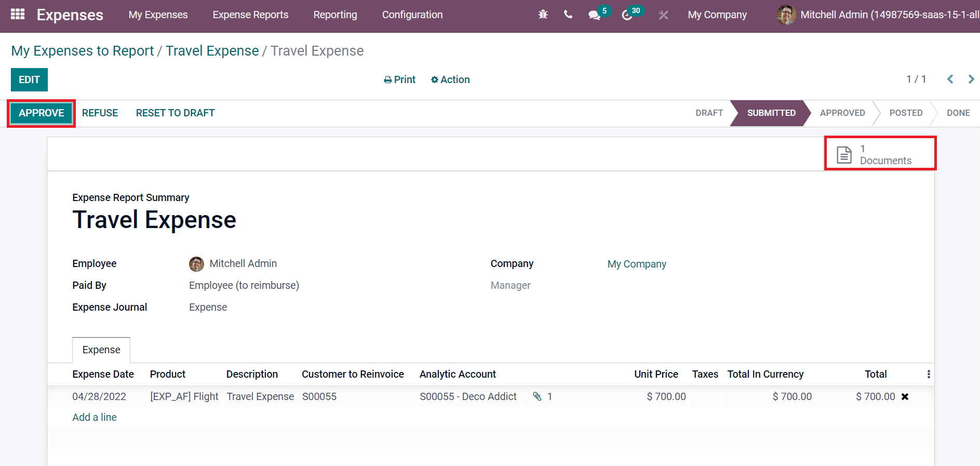Sort by Expense Date column header
Screen dimensions: 980x466
tap(103, 374)
